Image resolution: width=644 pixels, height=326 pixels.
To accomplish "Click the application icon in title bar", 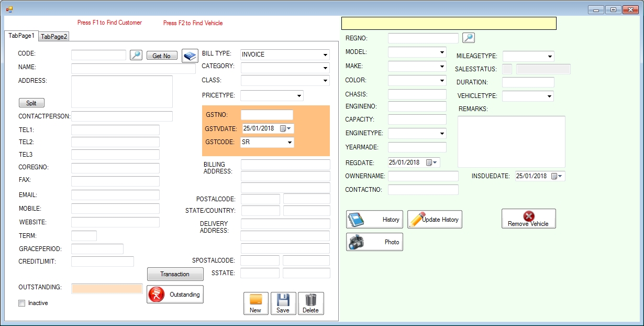I will (x=9, y=9).
